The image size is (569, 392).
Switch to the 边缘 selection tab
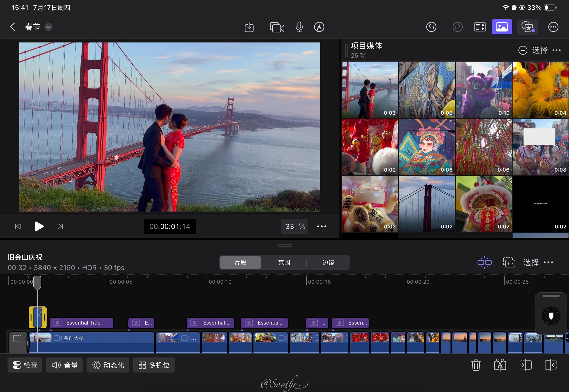point(328,263)
